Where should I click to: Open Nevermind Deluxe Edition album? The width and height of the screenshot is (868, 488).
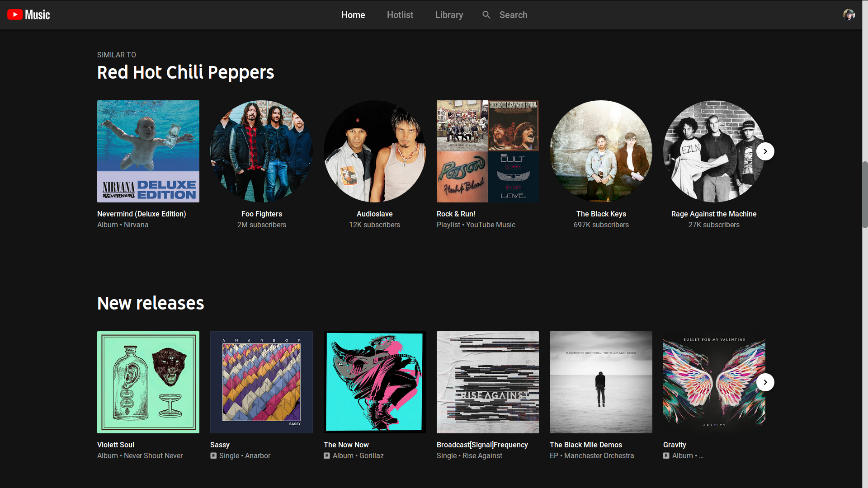148,151
